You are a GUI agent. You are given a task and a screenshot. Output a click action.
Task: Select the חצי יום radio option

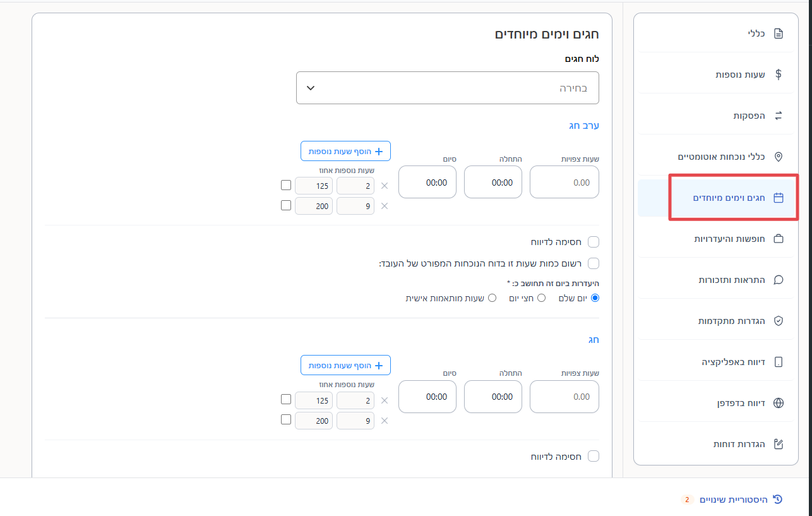point(541,297)
